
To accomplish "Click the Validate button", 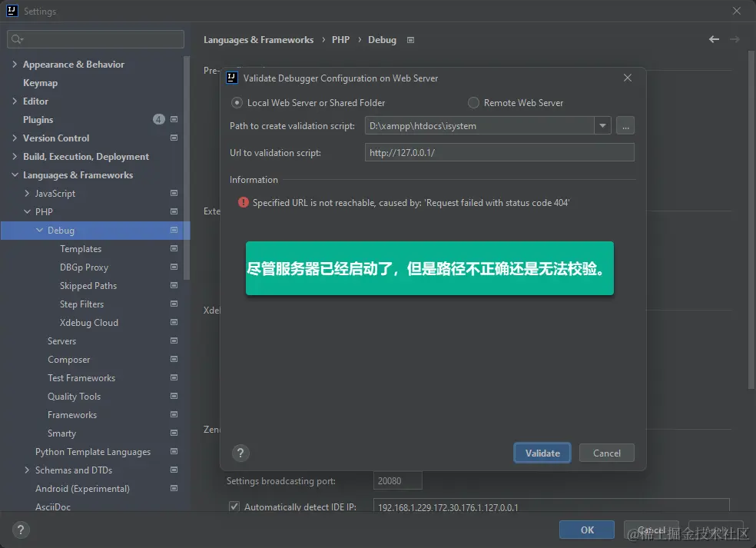I will point(542,453).
